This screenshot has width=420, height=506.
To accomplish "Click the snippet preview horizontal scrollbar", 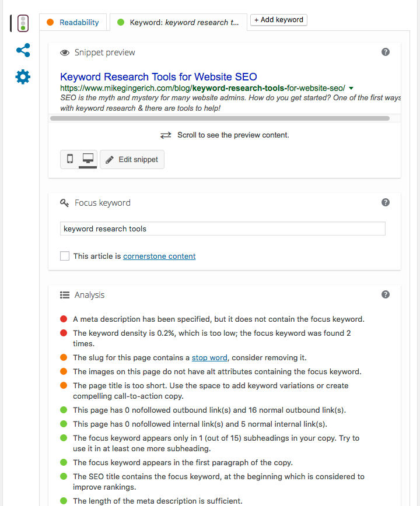I will (220, 118).
